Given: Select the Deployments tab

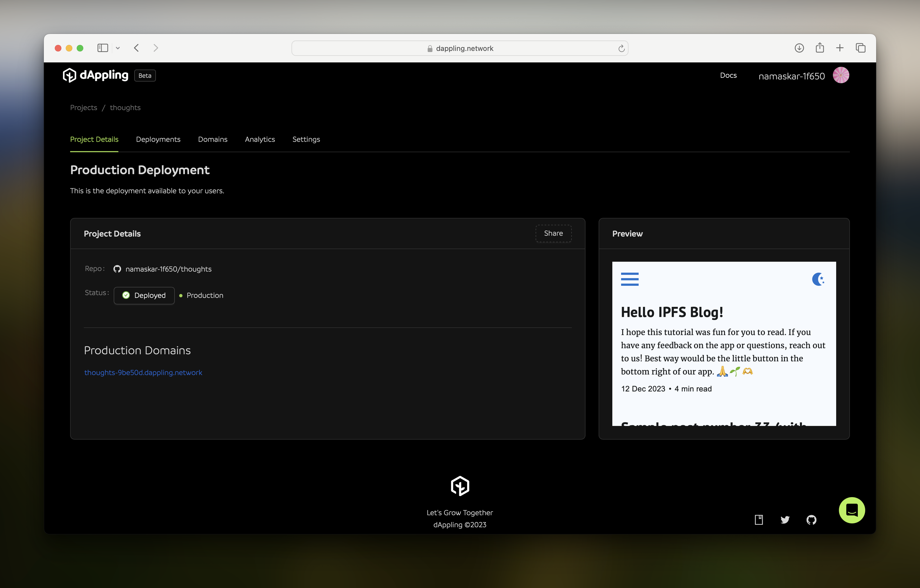Looking at the screenshot, I should coord(158,139).
